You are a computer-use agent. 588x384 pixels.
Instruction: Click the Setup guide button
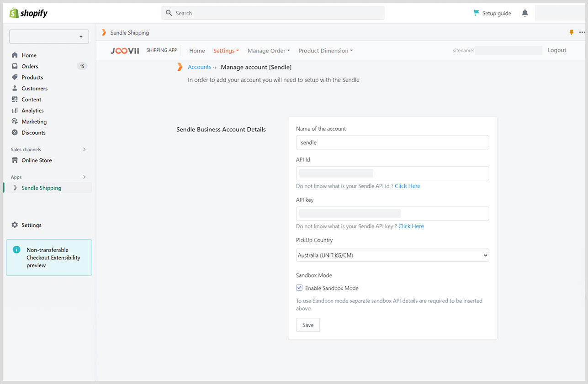coord(493,13)
